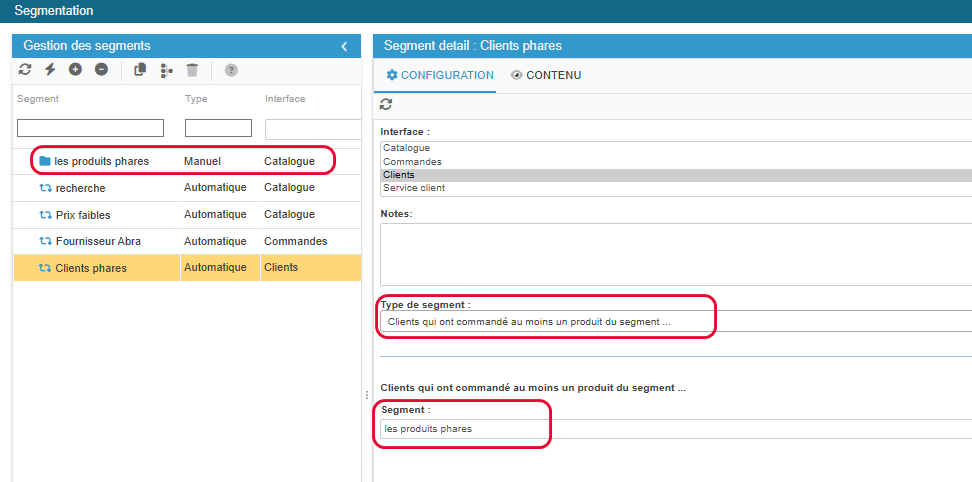Choose 'Commandes' in the Interface list
This screenshot has height=482, width=972.
click(x=676, y=162)
